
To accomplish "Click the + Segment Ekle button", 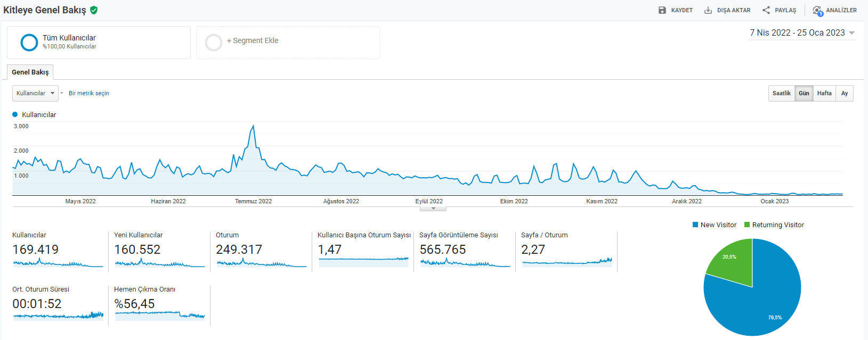I will (x=253, y=40).
